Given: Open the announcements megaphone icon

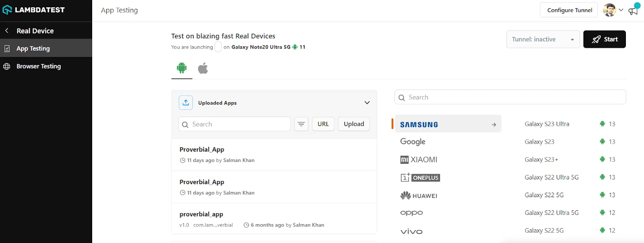Looking at the screenshot, I should coord(634,10).
